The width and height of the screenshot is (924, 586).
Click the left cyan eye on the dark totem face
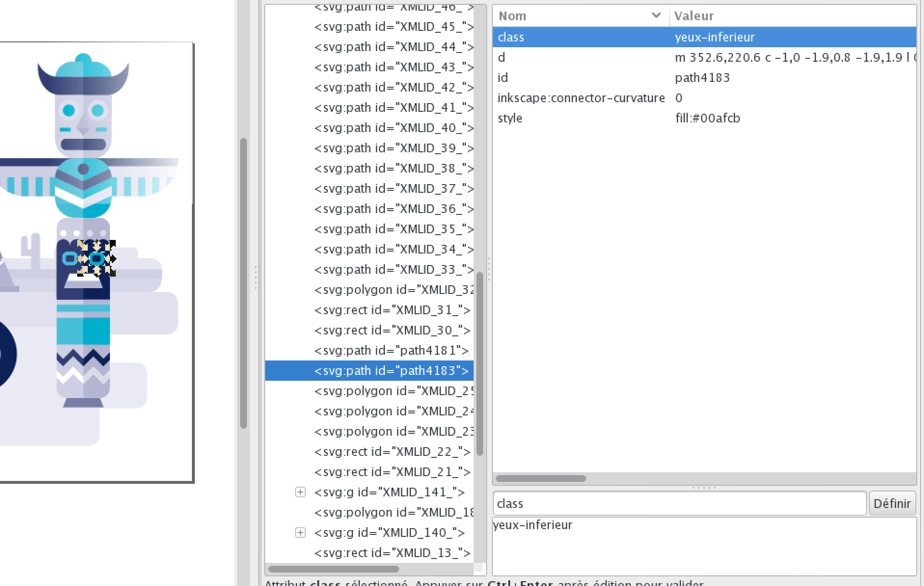click(70, 259)
